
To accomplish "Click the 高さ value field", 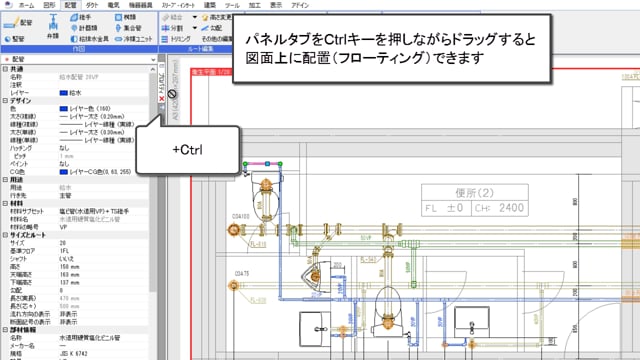I will pyautogui.click(x=104, y=267).
